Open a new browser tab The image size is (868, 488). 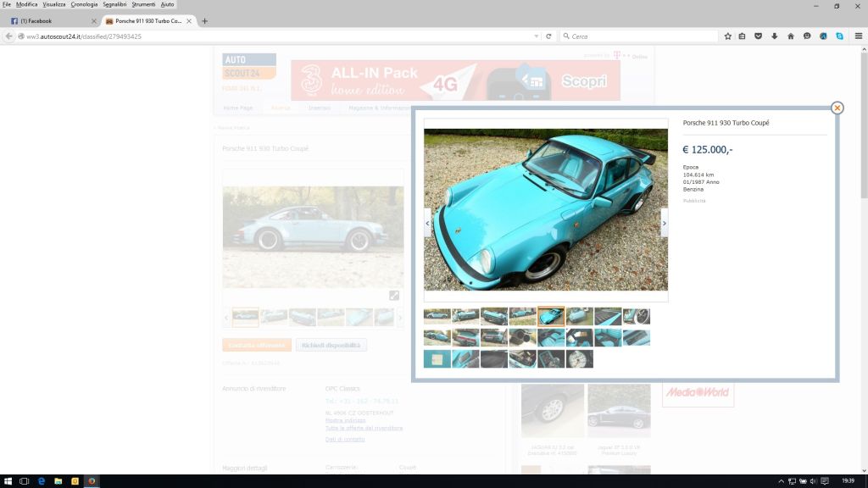(205, 21)
